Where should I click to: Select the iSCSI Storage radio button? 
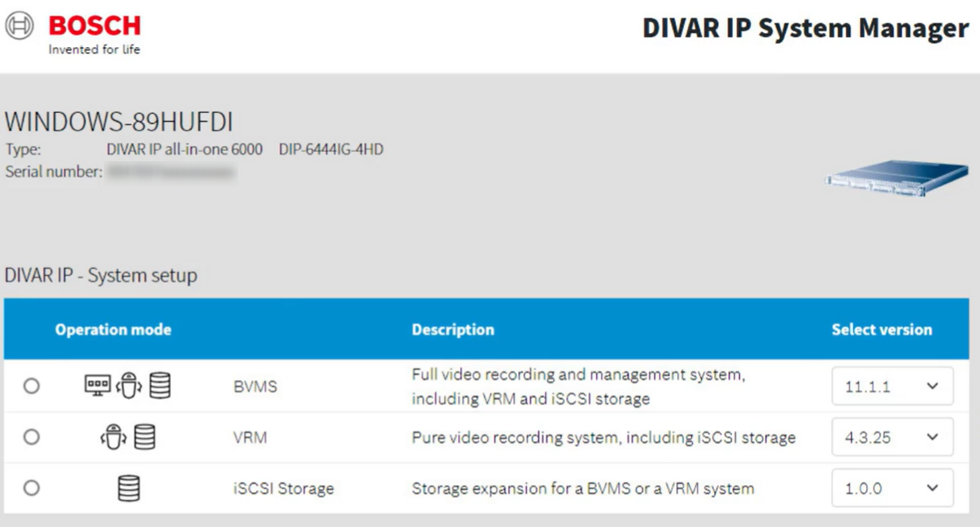pyautogui.click(x=31, y=488)
